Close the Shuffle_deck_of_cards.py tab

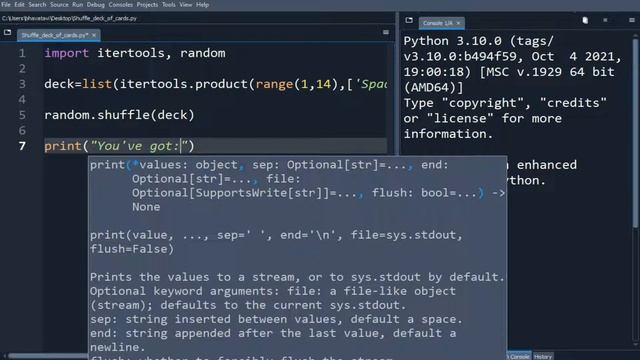click(x=94, y=36)
